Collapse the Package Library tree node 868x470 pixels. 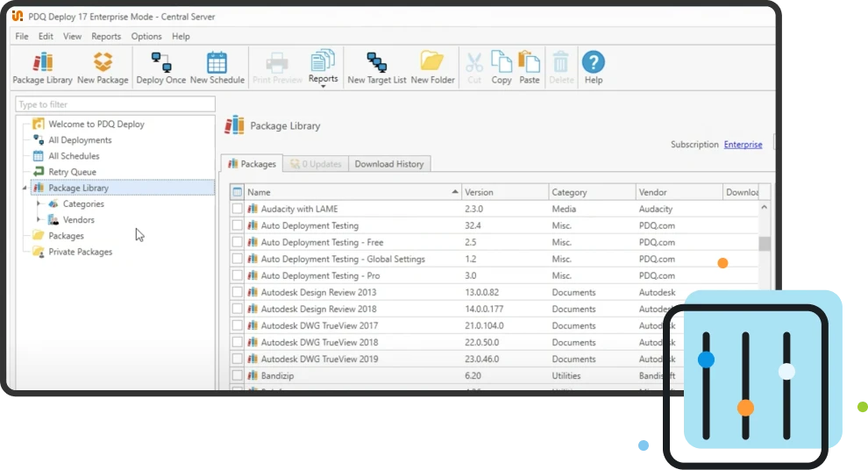(x=25, y=189)
